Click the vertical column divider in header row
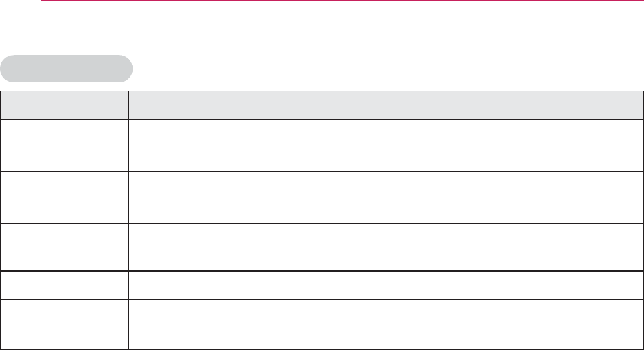Image resolution: width=644 pixels, height=350 pixels. [128, 105]
